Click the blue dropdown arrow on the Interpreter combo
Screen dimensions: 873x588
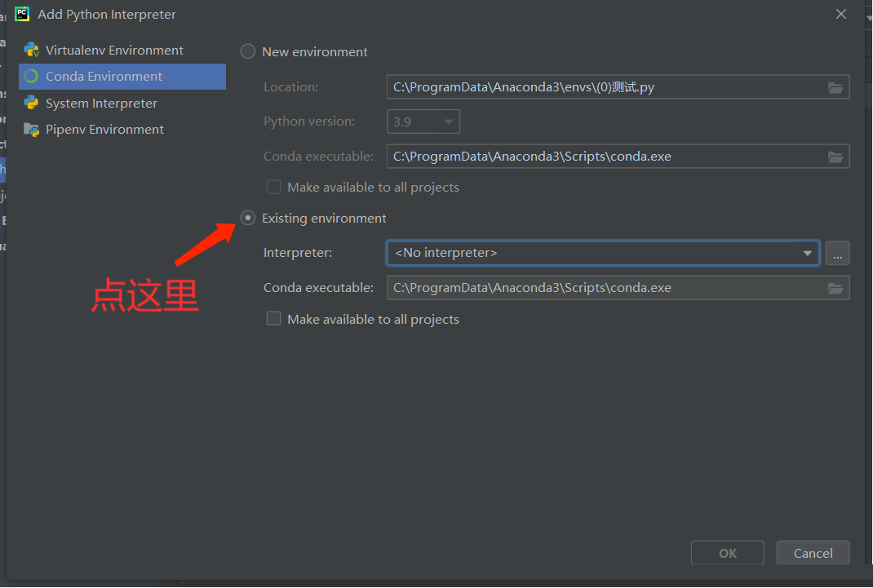(x=807, y=253)
